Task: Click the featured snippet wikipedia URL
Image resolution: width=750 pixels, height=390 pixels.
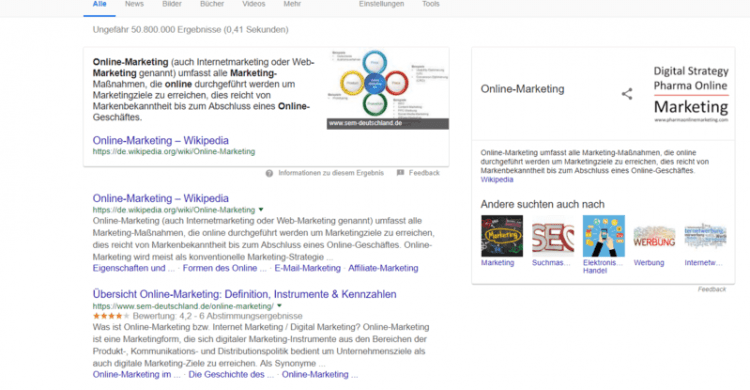Action: tap(174, 152)
